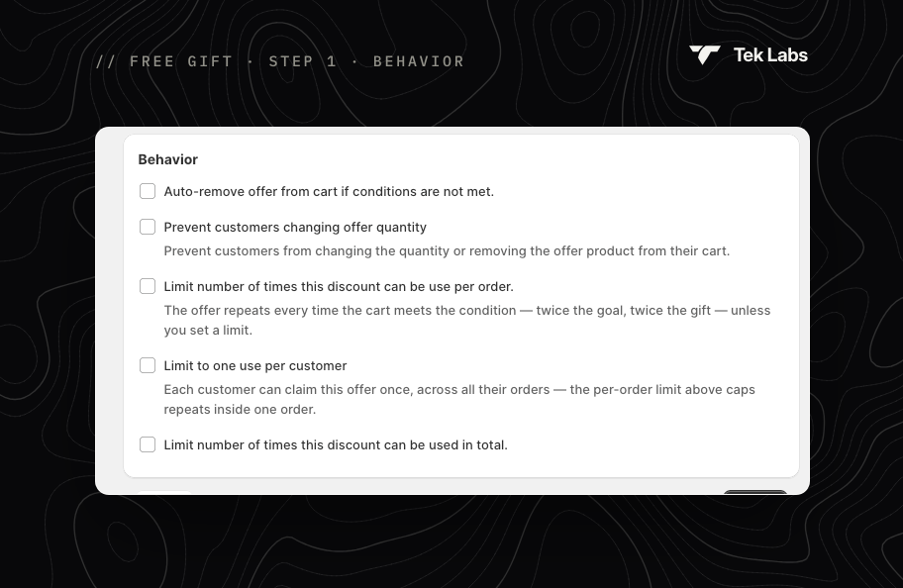Click the 'Auto-remove offer from cart' label text

click(329, 192)
